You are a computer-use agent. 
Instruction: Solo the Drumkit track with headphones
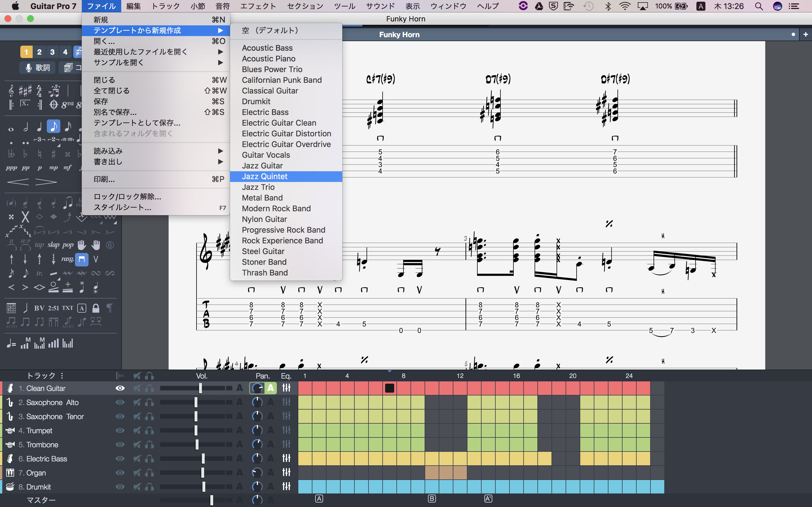click(x=150, y=487)
